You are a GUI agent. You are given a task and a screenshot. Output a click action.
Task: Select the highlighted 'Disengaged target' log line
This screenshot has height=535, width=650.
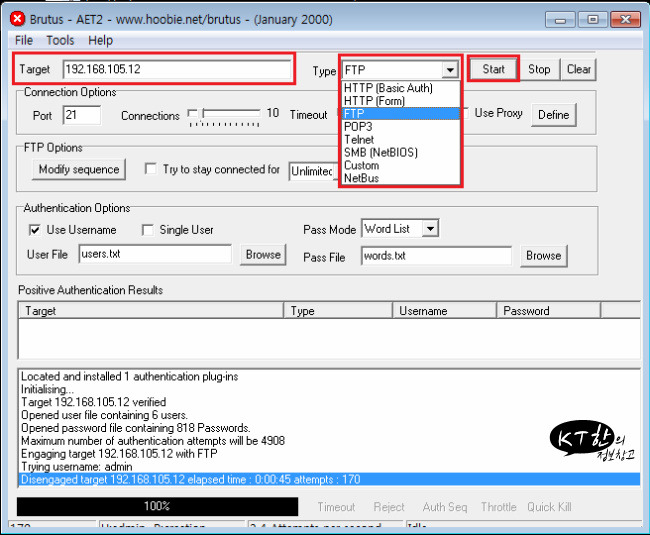tap(330, 479)
